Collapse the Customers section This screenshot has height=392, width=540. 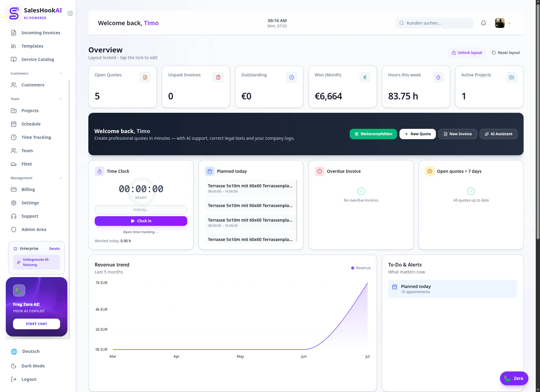coord(36,73)
